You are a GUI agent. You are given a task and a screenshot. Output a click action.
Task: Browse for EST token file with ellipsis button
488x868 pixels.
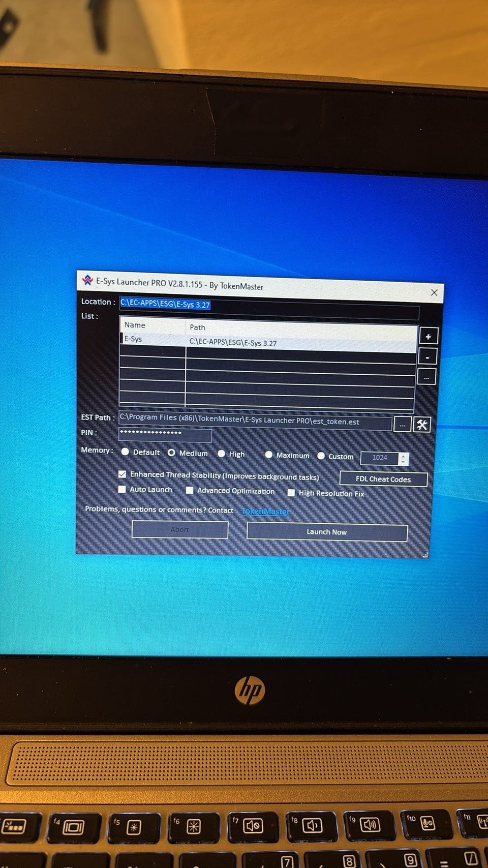[402, 424]
